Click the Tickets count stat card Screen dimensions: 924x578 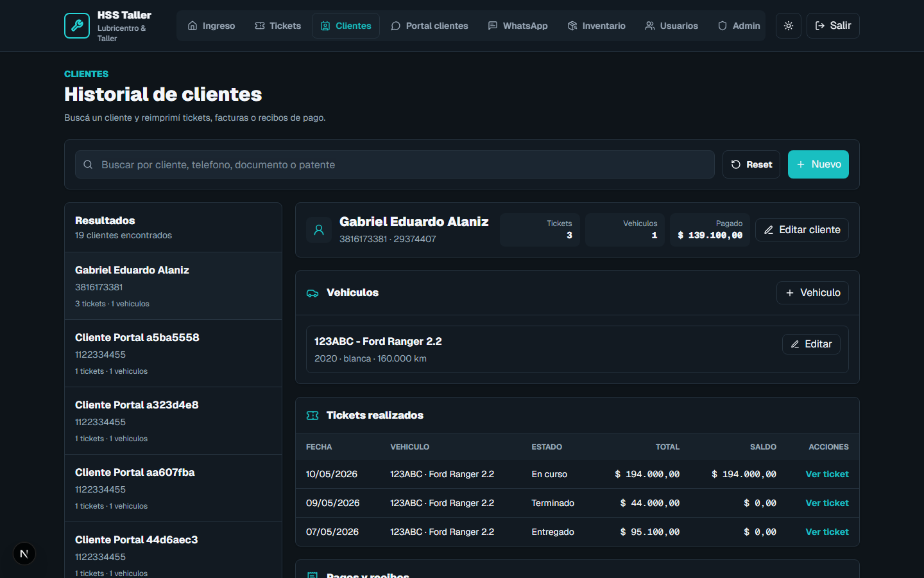coord(540,230)
